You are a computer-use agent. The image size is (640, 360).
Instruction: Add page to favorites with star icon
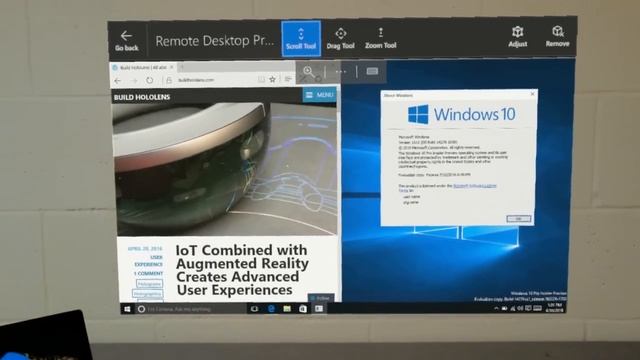pyautogui.click(x=273, y=80)
